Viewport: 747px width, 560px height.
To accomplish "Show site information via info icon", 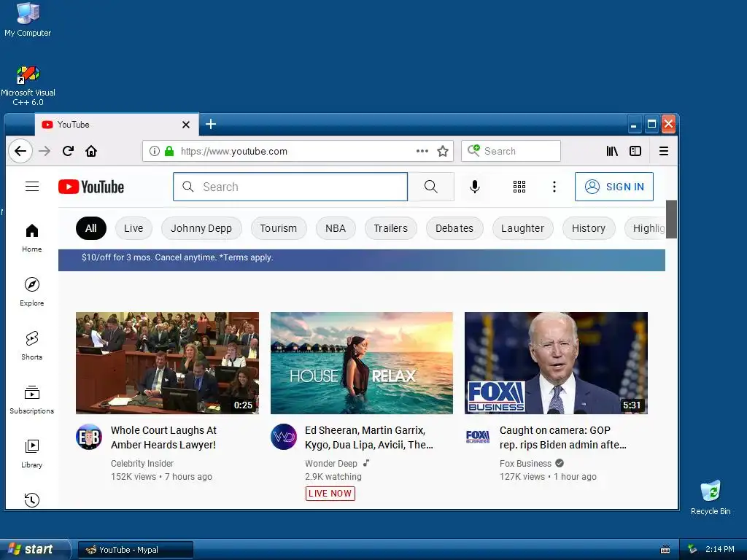I will click(x=155, y=151).
